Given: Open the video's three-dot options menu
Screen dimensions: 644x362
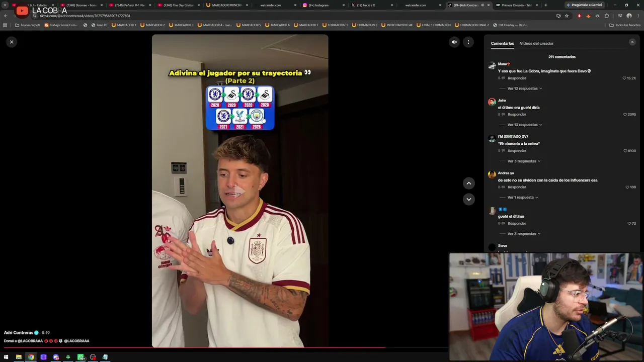Looking at the screenshot, I should coord(468,42).
